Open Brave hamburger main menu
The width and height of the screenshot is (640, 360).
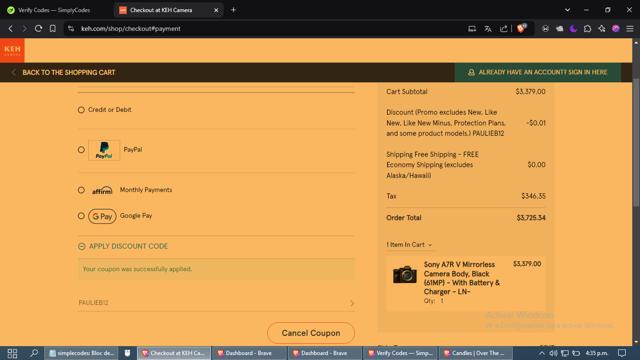click(x=630, y=29)
